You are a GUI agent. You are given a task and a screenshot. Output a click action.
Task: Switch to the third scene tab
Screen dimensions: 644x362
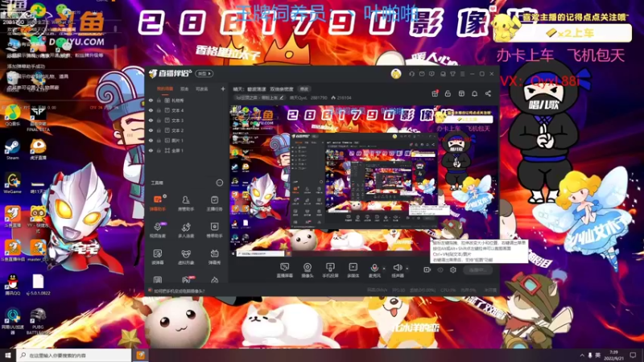point(201,88)
